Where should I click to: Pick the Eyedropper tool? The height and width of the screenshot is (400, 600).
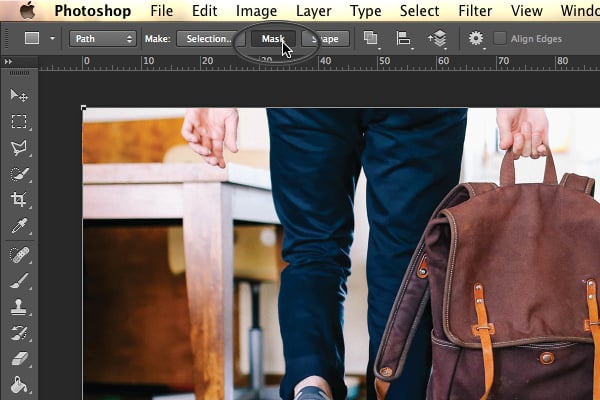[19, 225]
